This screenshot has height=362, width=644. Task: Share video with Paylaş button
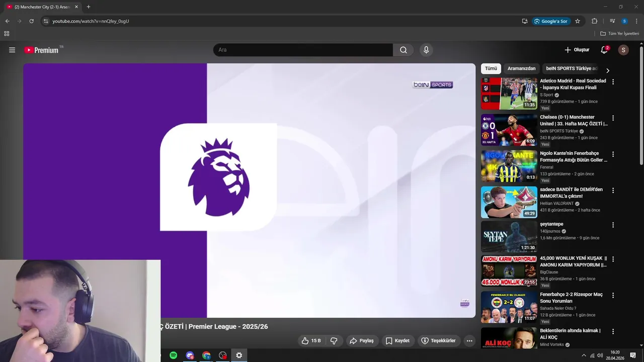361,341
